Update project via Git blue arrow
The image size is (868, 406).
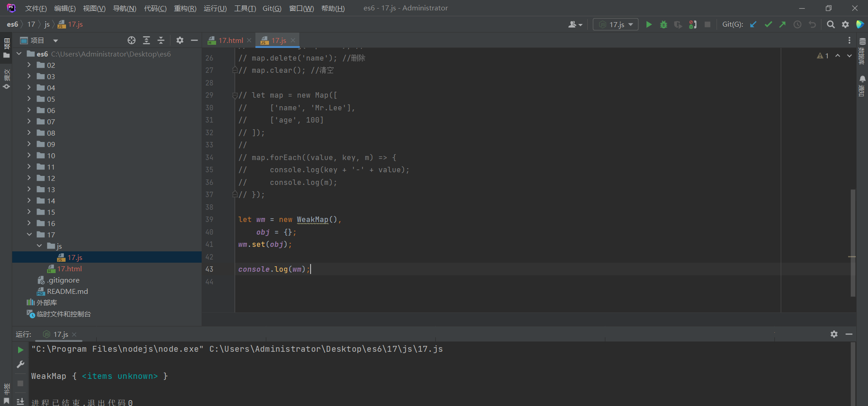click(x=753, y=24)
